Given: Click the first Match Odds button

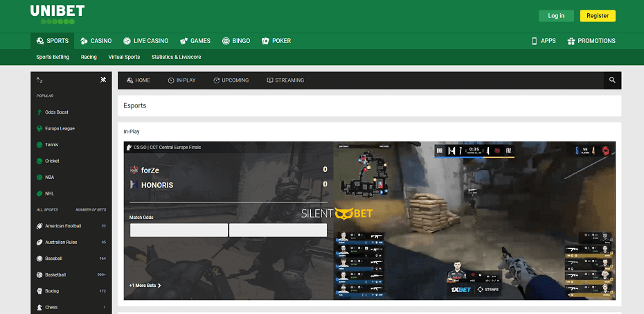Looking at the screenshot, I should point(179,230).
